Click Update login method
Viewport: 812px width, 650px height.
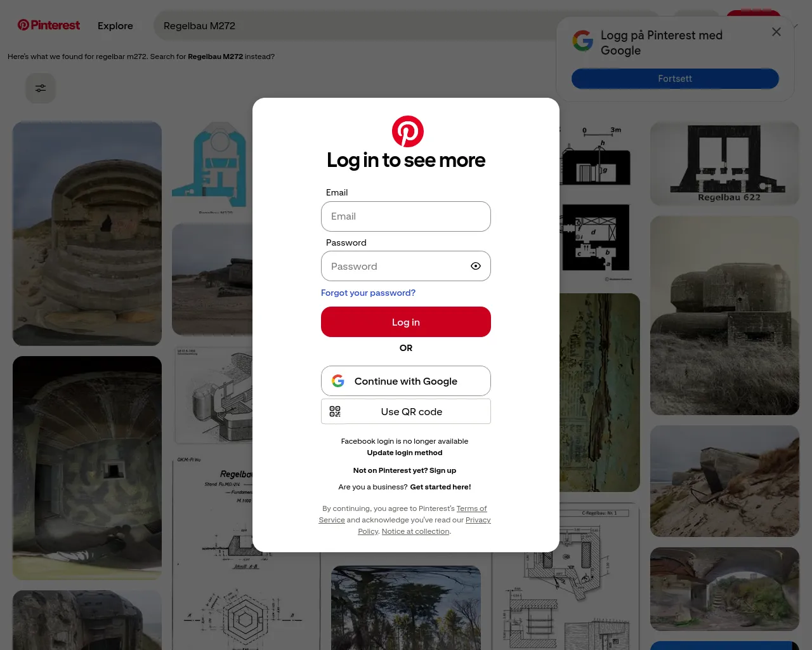pos(405,453)
